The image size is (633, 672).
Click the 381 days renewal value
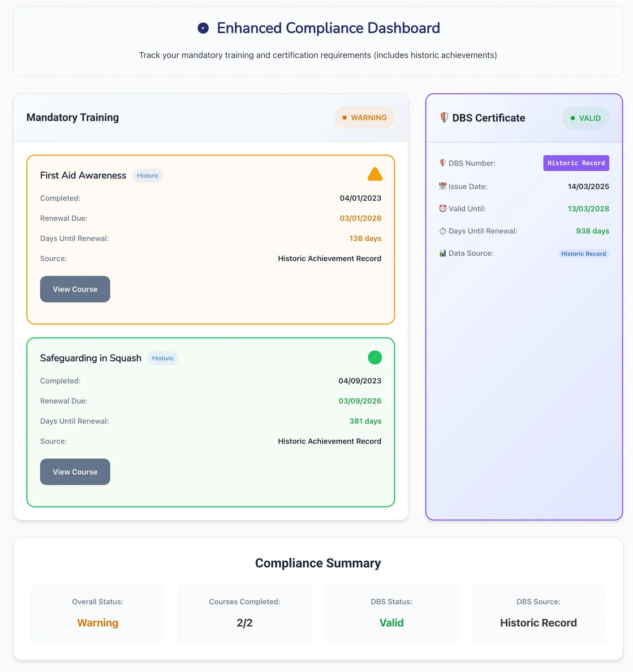(x=366, y=421)
